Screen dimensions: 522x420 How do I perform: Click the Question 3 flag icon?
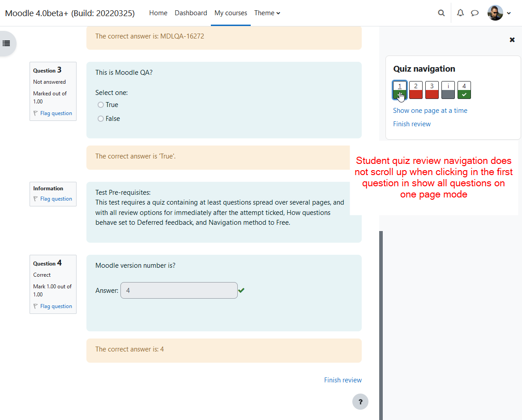click(x=36, y=113)
